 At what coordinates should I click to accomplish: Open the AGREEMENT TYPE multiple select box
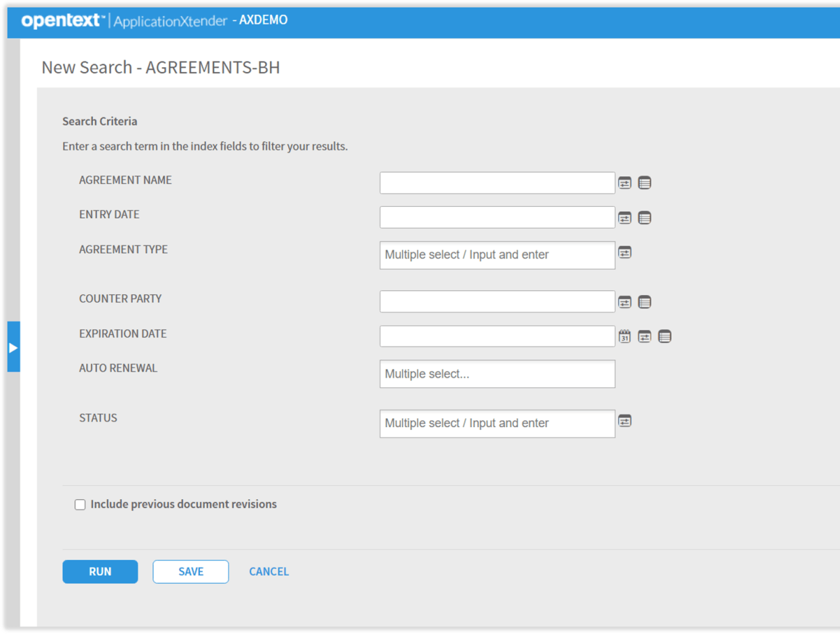(x=497, y=255)
